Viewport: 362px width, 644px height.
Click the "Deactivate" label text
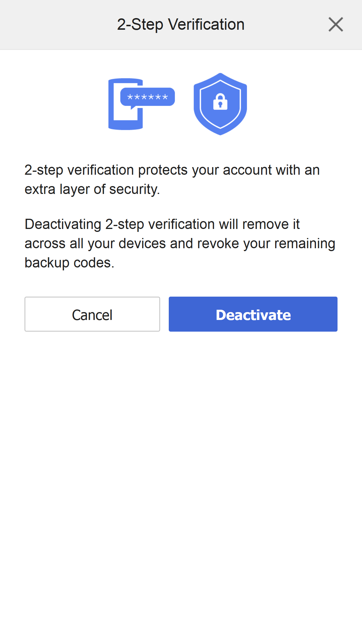pyautogui.click(x=253, y=315)
